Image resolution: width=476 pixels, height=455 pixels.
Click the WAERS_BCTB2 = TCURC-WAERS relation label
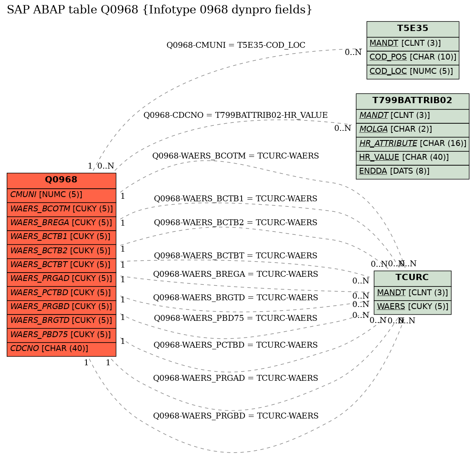235,223
